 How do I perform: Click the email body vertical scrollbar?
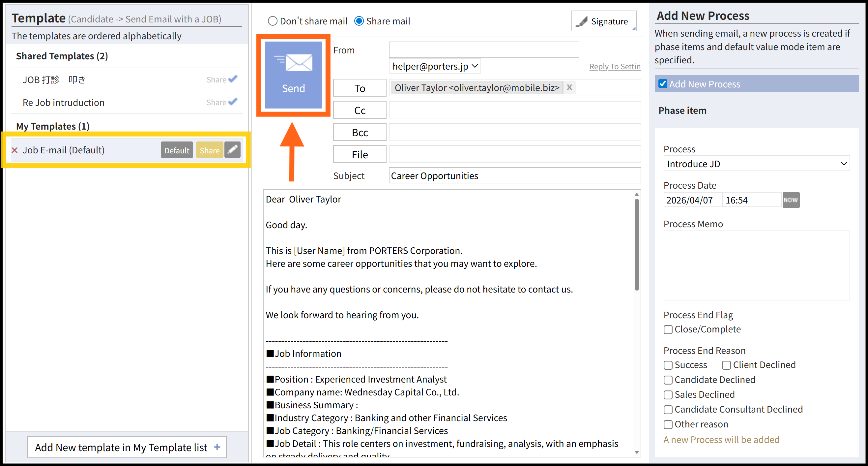click(636, 245)
